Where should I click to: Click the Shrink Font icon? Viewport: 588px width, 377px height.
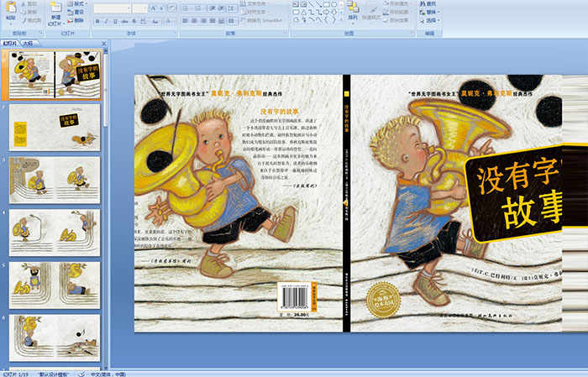pos(162,8)
